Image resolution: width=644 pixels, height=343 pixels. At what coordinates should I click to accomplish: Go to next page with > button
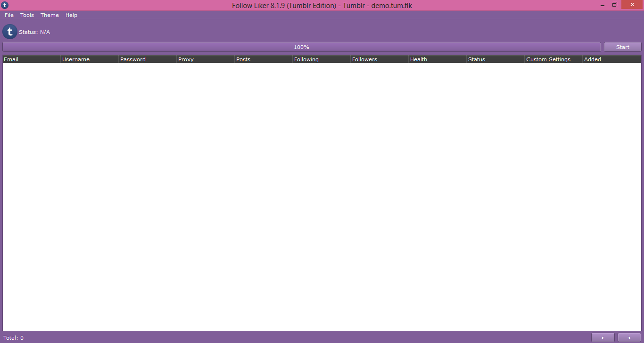click(629, 338)
